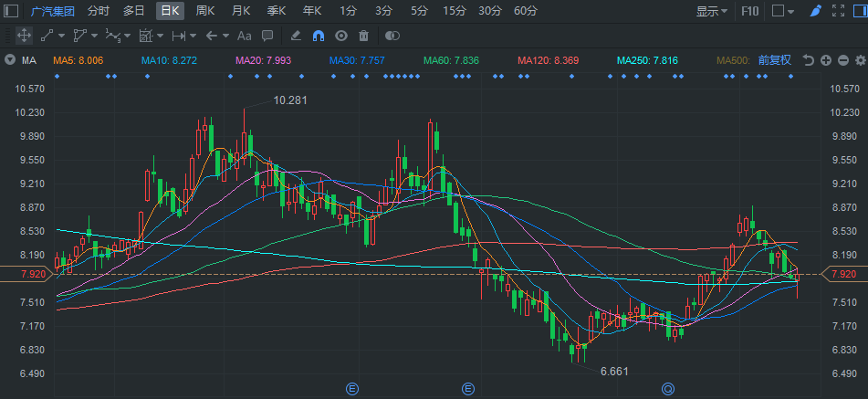The image size is (868, 399).
Task: Toggle the magnet snap tool
Action: (319, 36)
